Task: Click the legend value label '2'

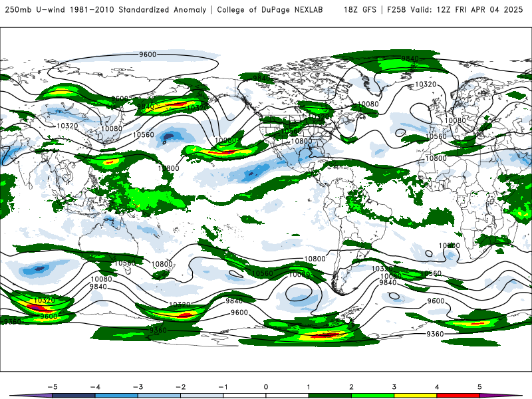Action: 352,387
